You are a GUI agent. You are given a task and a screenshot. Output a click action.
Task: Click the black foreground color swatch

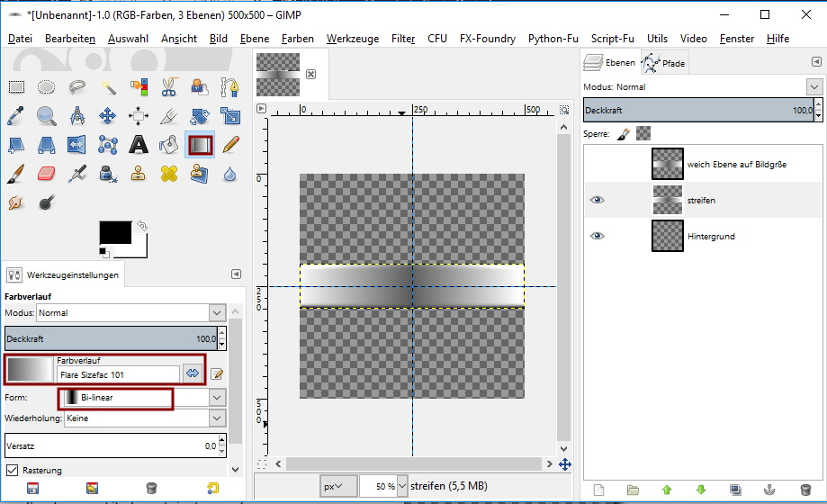[114, 232]
